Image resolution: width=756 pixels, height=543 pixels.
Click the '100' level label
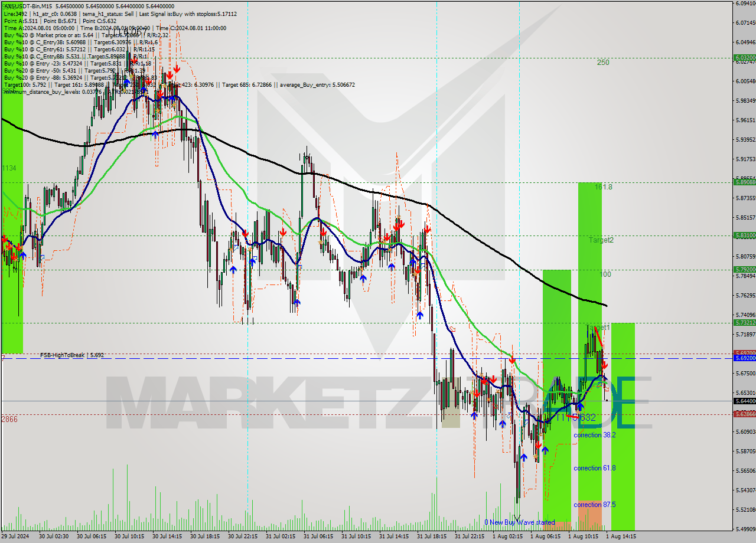click(x=605, y=274)
